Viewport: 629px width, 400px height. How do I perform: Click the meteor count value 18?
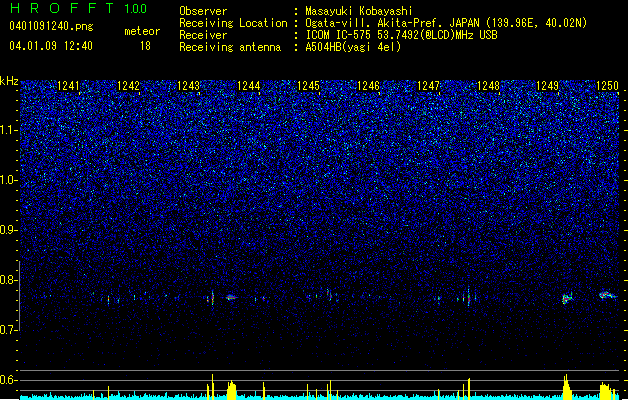[145, 46]
